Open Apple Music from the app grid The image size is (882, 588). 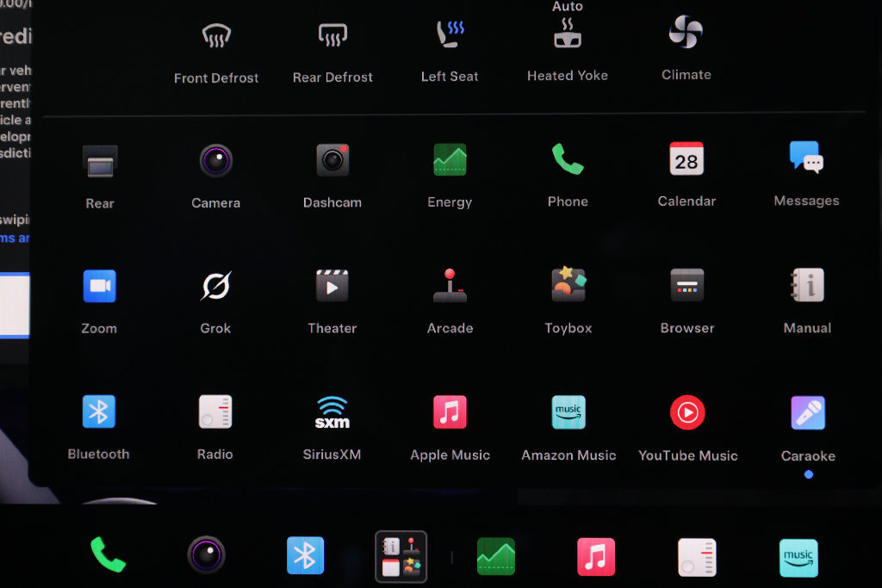450,412
